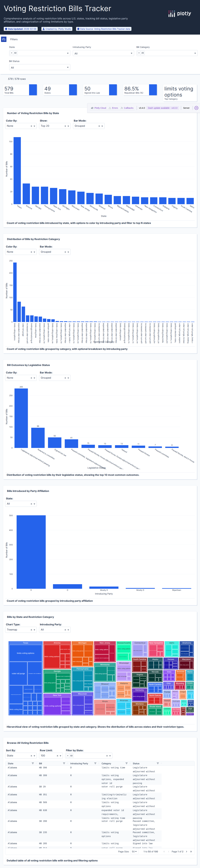Screen dimensions: 200x868
Task: View the Errors panel in the debug toolbar
Action: tap(115, 108)
